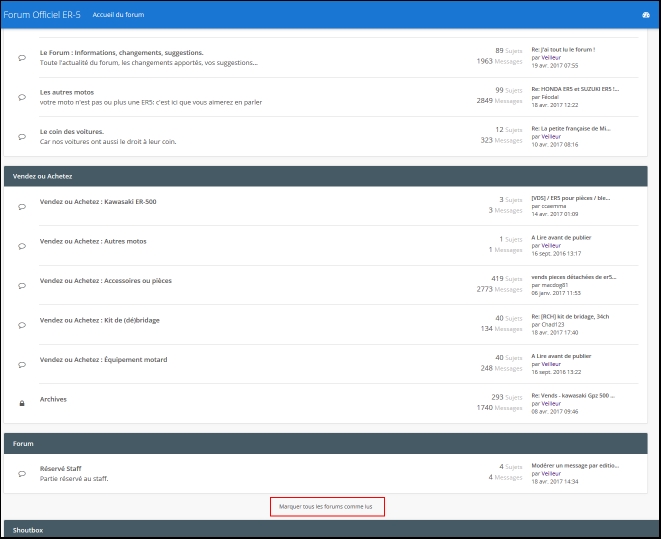The width and height of the screenshot is (661, 539).
Task: Open last post vends pieces détachées de er5
Action: point(573,277)
